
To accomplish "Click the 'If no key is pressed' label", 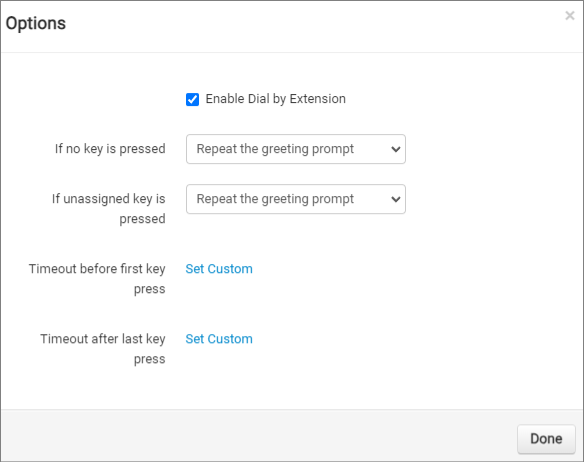I will [x=110, y=149].
